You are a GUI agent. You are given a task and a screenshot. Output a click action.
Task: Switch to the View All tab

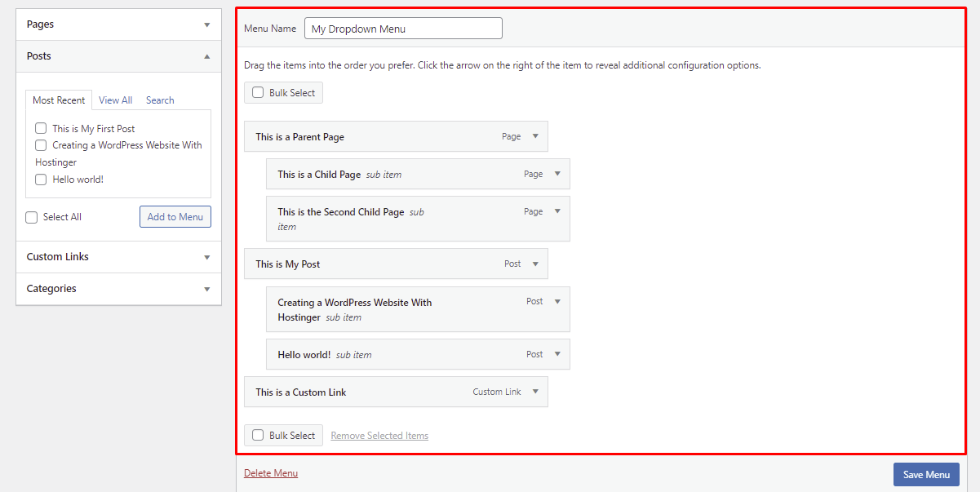[115, 100]
